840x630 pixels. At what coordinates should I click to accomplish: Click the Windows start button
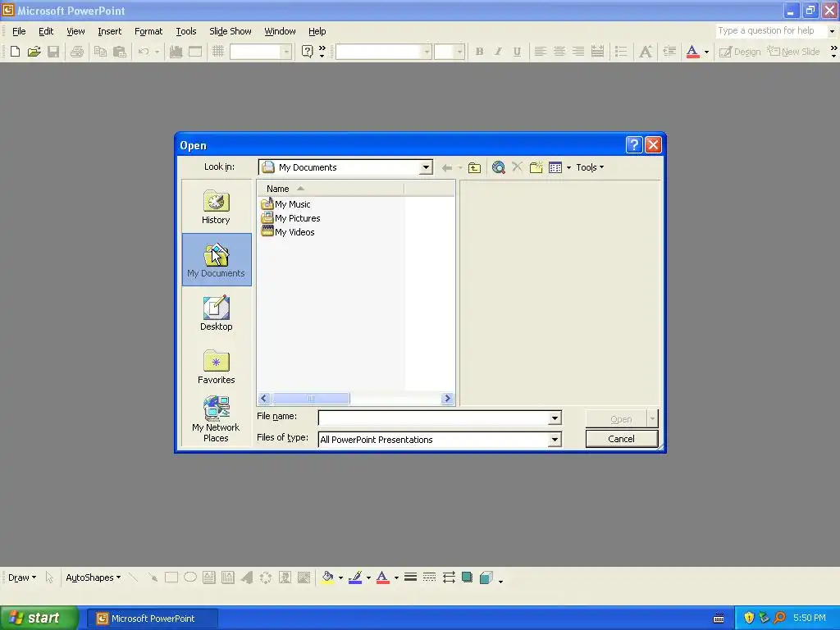(39, 618)
